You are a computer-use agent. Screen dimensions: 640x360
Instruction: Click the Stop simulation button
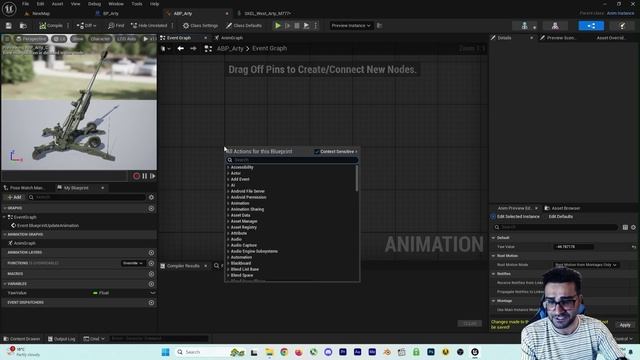click(297, 26)
